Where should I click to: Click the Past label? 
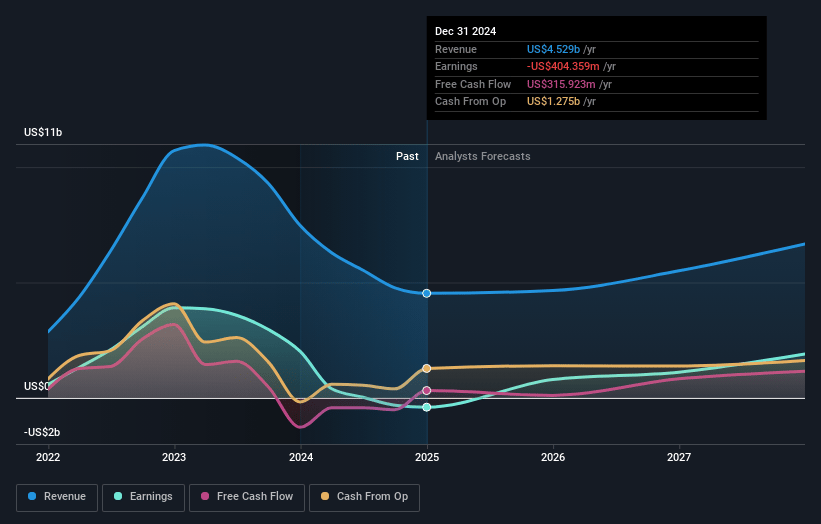tap(407, 157)
